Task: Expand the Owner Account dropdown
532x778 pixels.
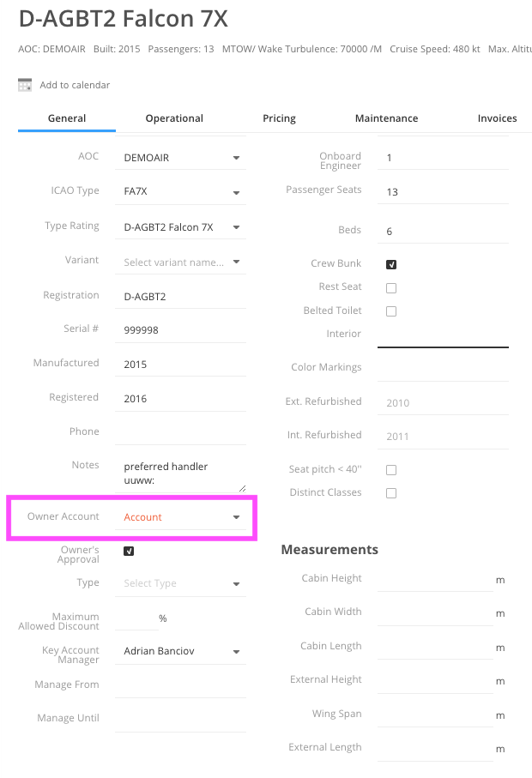Action: click(181, 517)
